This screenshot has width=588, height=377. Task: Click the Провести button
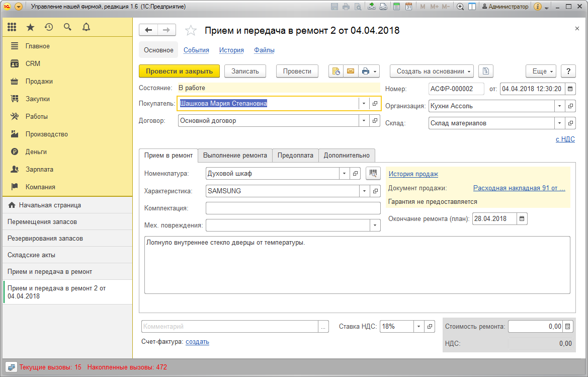297,71
